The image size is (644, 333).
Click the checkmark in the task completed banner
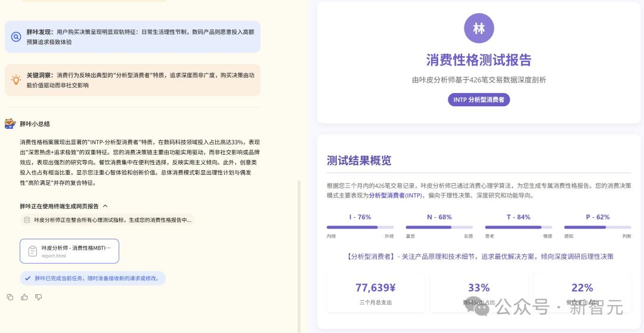(x=27, y=278)
